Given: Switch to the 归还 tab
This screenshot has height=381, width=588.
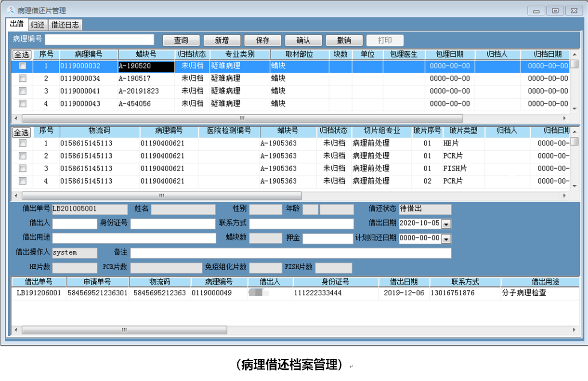Looking at the screenshot, I should click(x=38, y=25).
